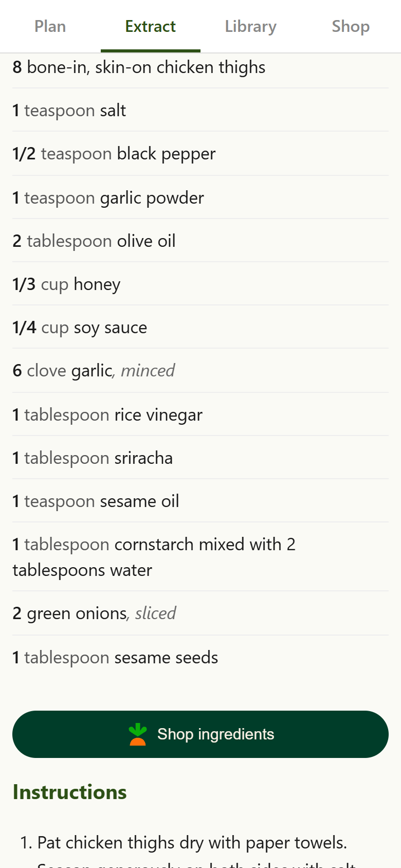Open the Extract tab
Viewport: 401px width, 868px height.
click(150, 26)
